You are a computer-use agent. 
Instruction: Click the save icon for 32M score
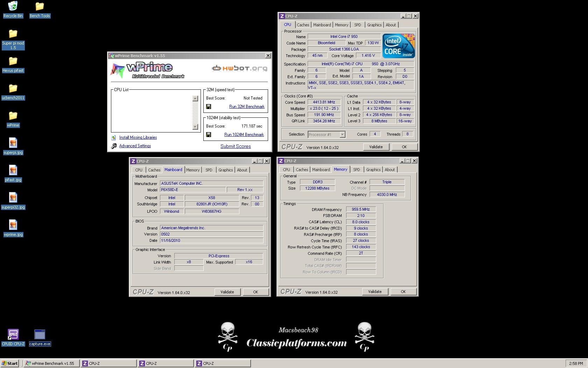[x=209, y=107]
